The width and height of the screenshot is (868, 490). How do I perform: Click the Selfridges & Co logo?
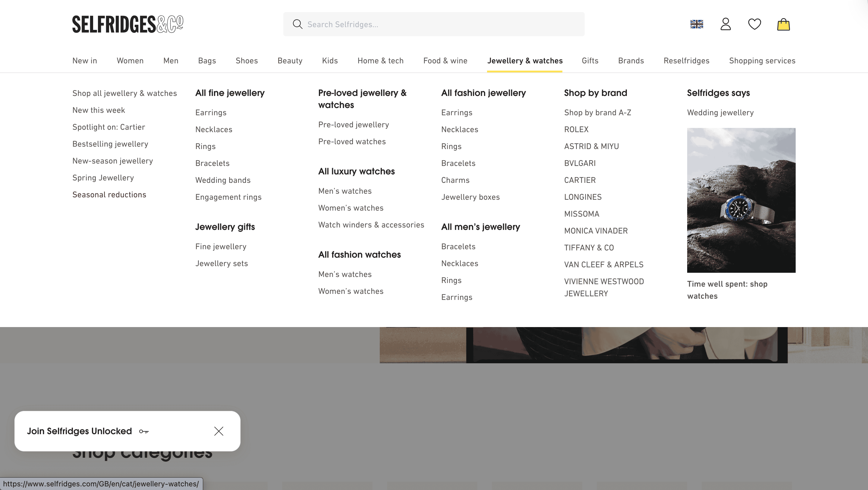point(128,24)
